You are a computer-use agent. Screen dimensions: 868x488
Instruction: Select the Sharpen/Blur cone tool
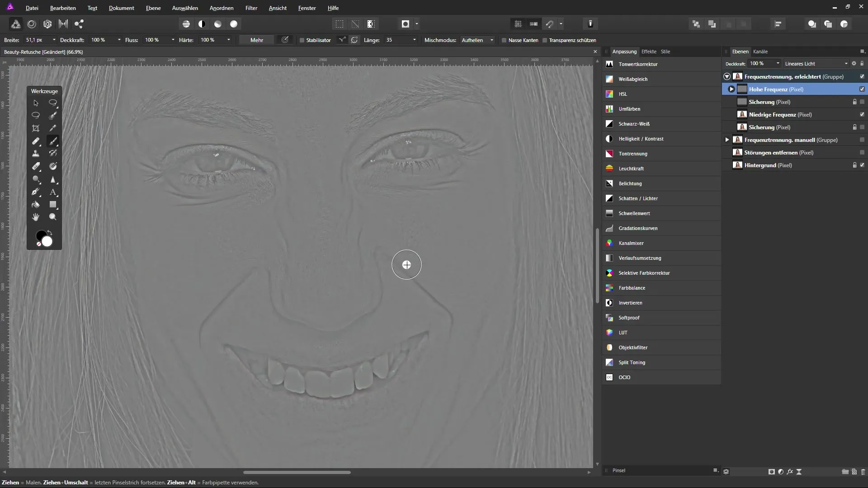[x=53, y=179]
